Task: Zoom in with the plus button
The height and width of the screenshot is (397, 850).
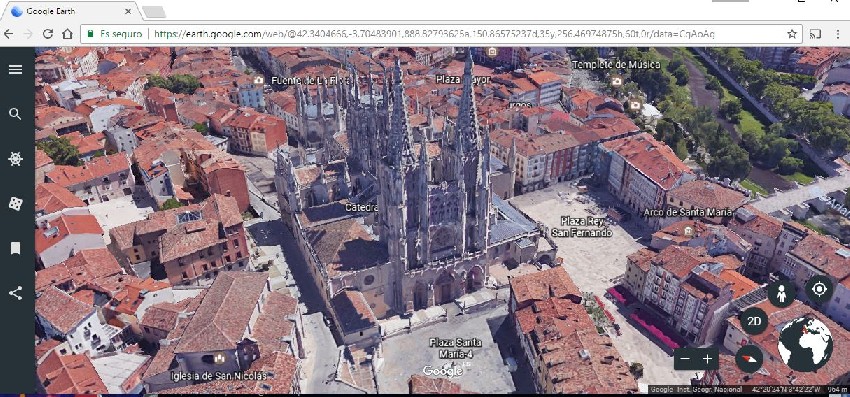Action: [x=707, y=359]
